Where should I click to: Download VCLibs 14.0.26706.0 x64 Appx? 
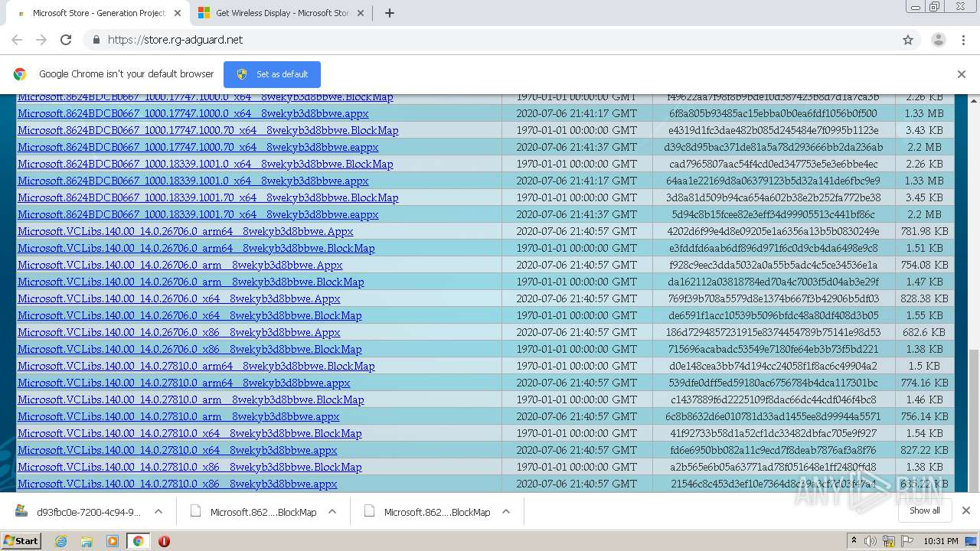click(178, 299)
